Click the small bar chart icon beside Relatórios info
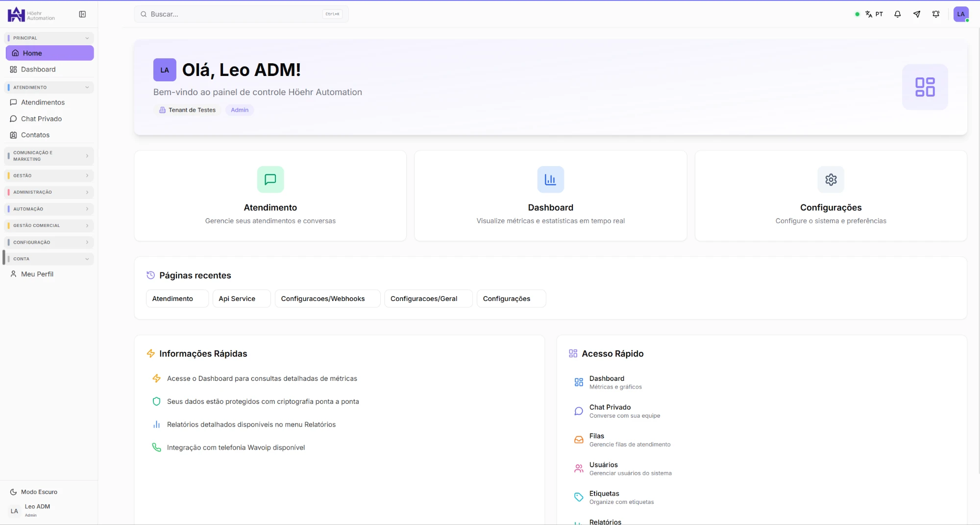This screenshot has height=525, width=980. [x=156, y=425]
